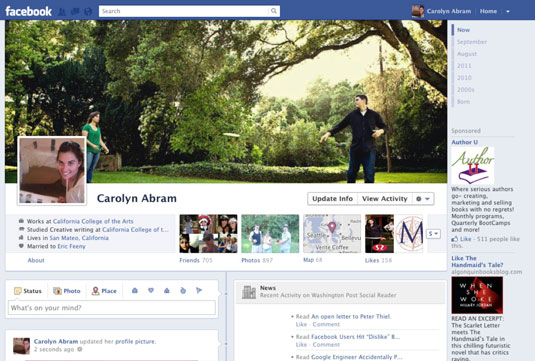Select the Status tab in composer
535x361 pixels.
(x=28, y=291)
